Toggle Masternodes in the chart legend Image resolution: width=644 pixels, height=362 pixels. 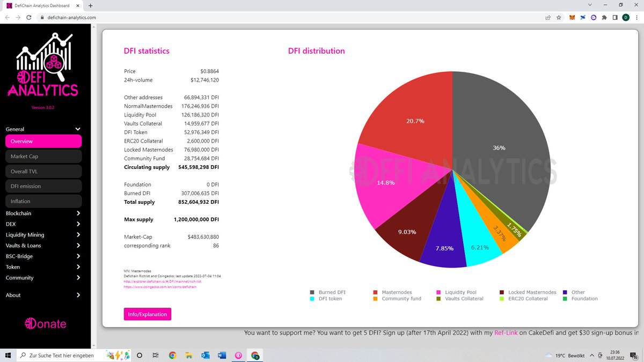tap(393, 292)
